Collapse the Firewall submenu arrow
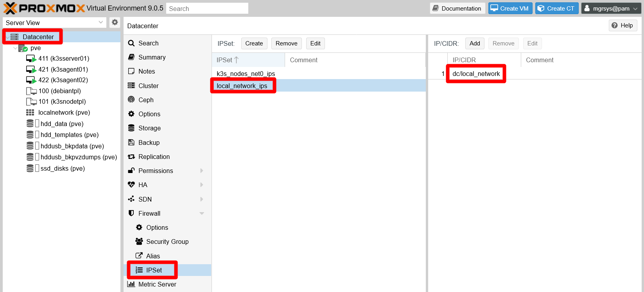644x292 pixels. [x=202, y=213]
